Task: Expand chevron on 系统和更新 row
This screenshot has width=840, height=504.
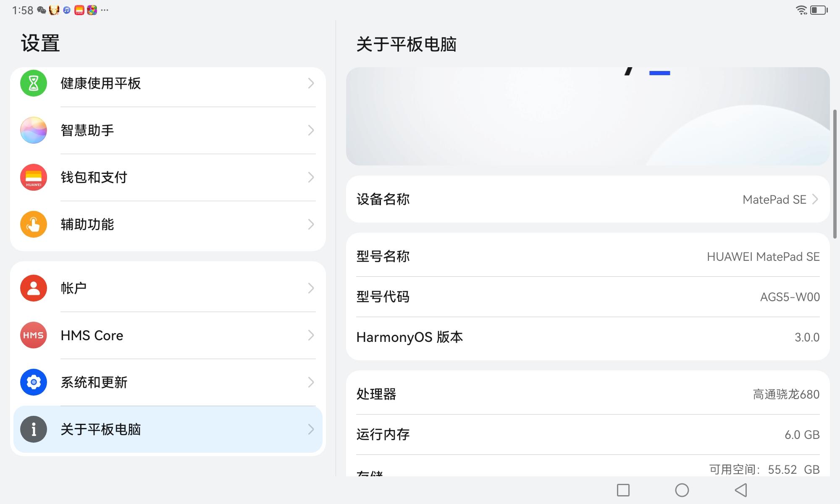Action: pyautogui.click(x=311, y=382)
